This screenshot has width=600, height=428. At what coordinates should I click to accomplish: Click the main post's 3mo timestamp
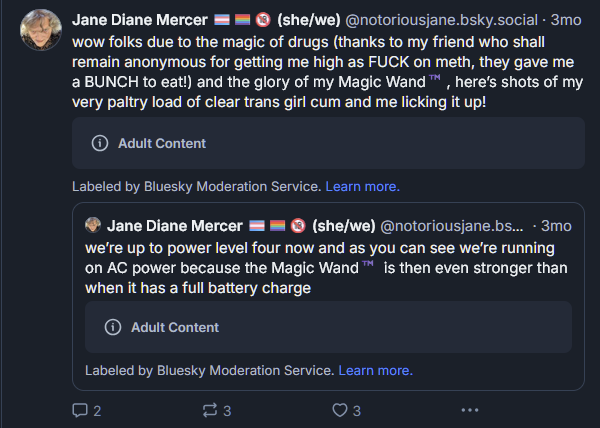[x=568, y=19]
